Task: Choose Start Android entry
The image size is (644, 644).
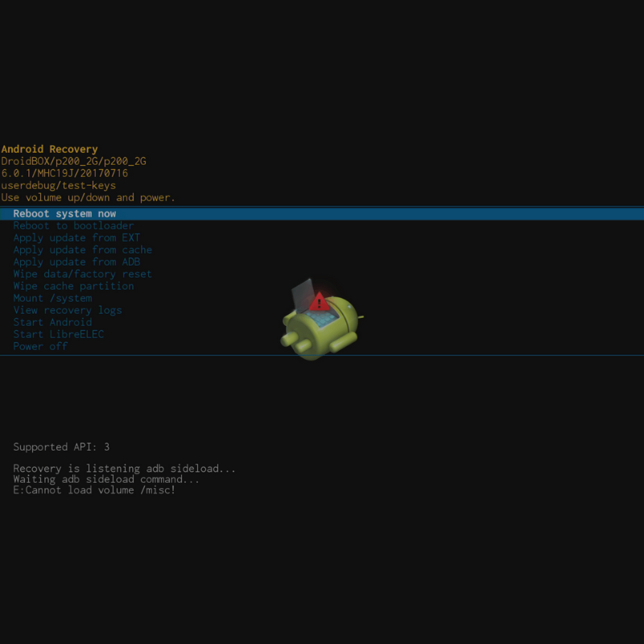Action: point(52,323)
